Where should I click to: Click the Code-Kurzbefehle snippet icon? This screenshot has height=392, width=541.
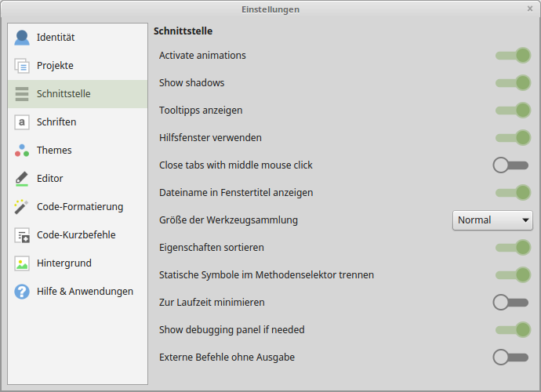tap(22, 235)
